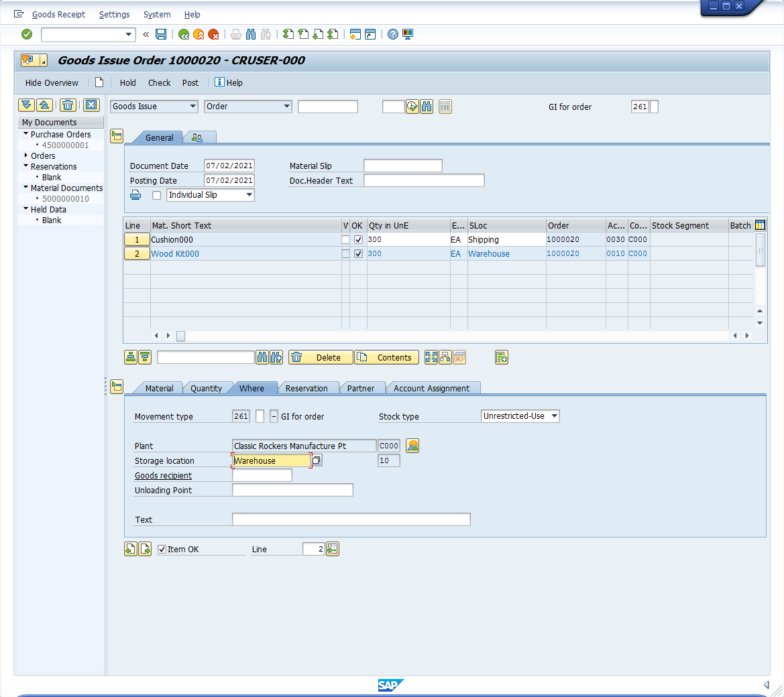784x697 pixels.
Task: Click the go-to-line icon beside the Line field
Action: (333, 549)
